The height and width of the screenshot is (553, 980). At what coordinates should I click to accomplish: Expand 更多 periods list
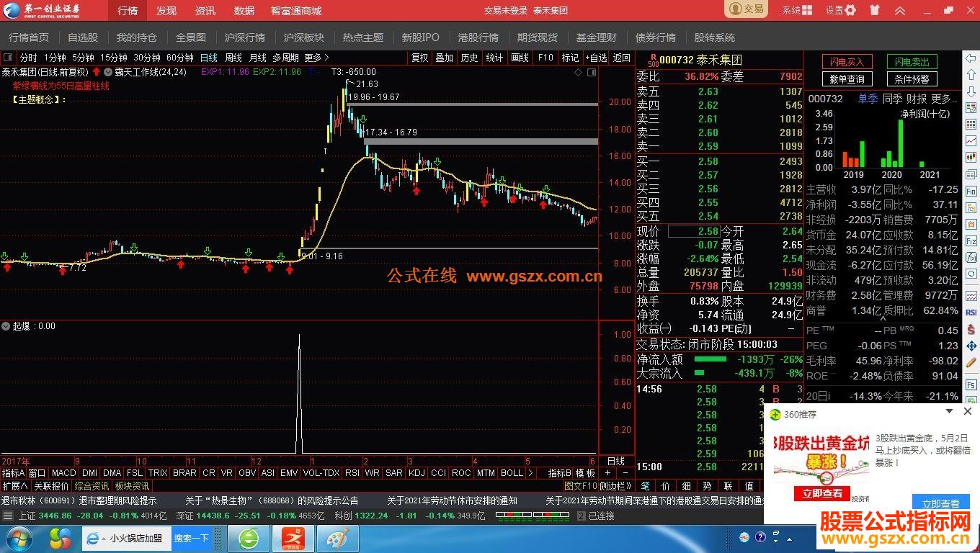coord(316,58)
